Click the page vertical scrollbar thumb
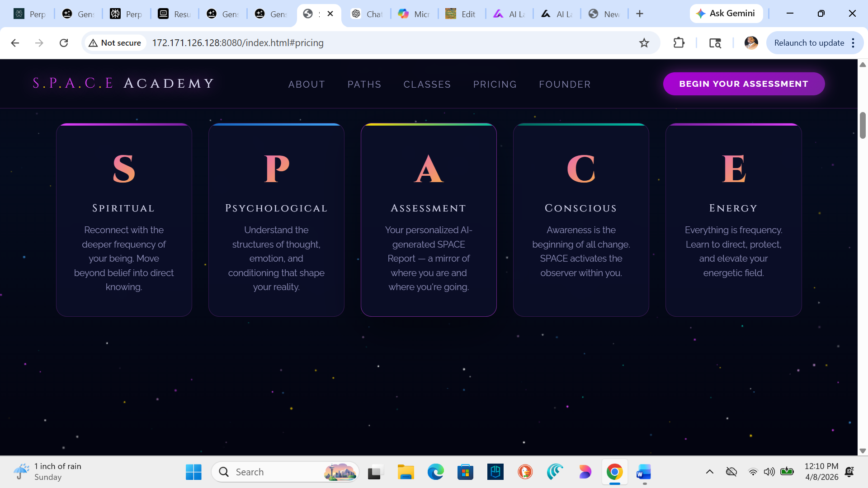 point(863,125)
